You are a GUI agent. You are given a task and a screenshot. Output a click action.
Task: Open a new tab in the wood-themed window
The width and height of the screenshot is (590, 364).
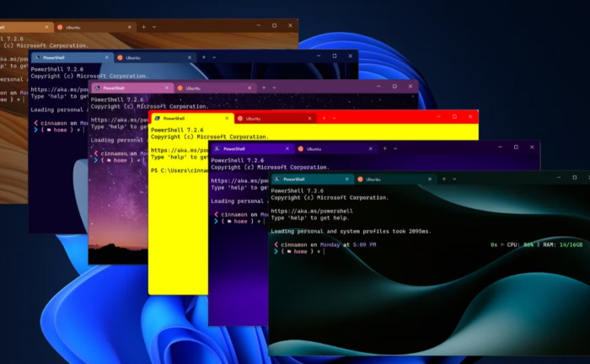pos(144,27)
